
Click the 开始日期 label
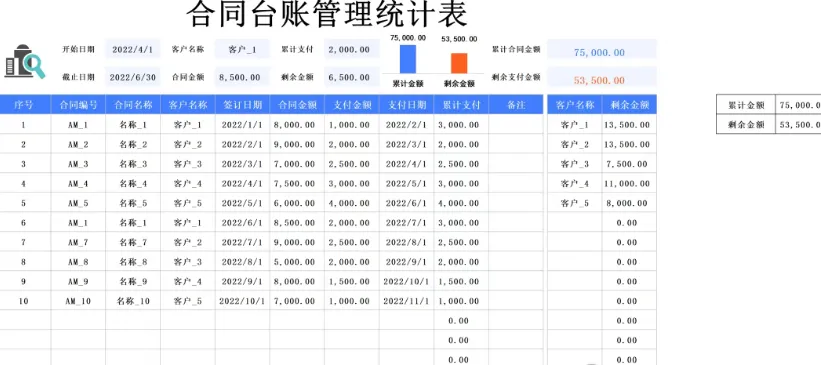[x=79, y=50]
